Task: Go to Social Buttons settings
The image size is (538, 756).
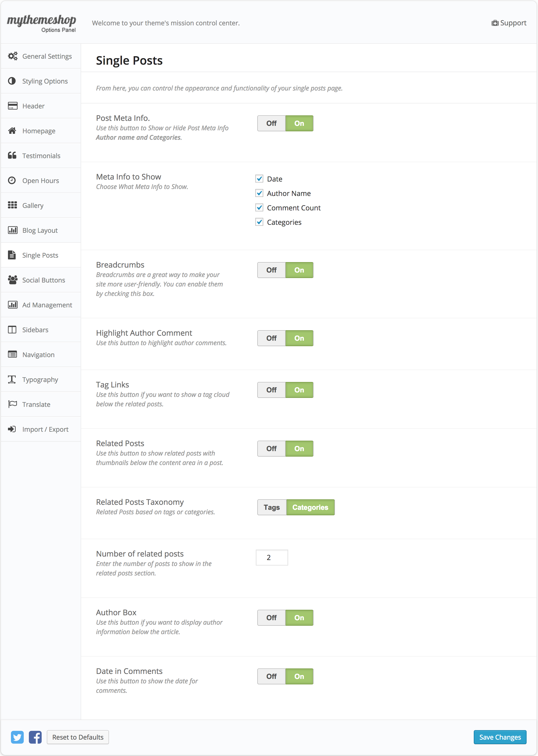Action: [x=43, y=280]
